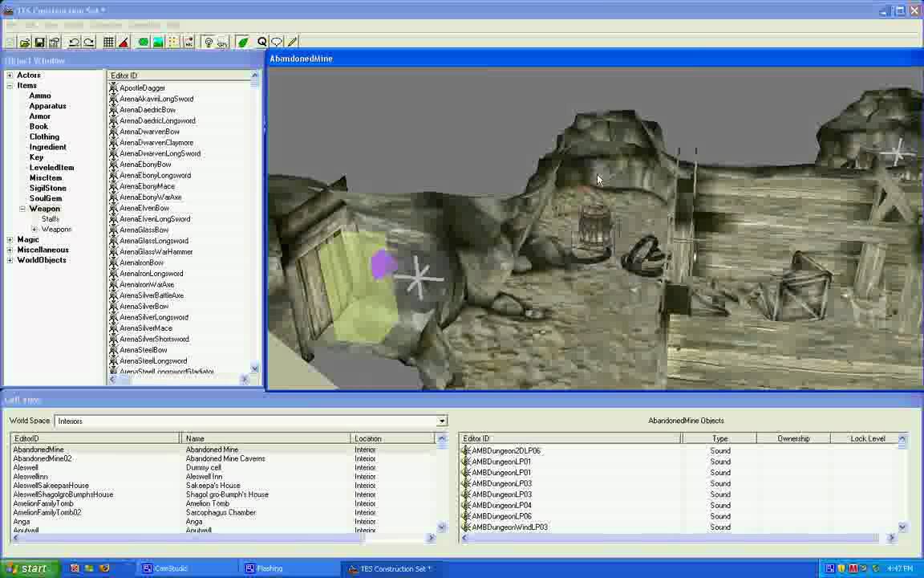924x578 pixels.
Task: Sort objects by Lock Level column
Action: [864, 438]
